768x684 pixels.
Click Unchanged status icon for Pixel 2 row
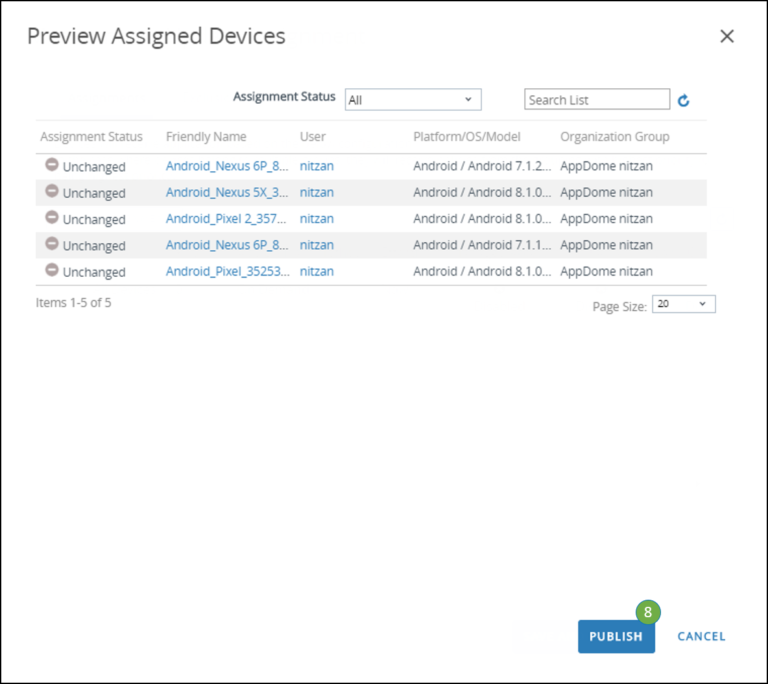pos(52,217)
